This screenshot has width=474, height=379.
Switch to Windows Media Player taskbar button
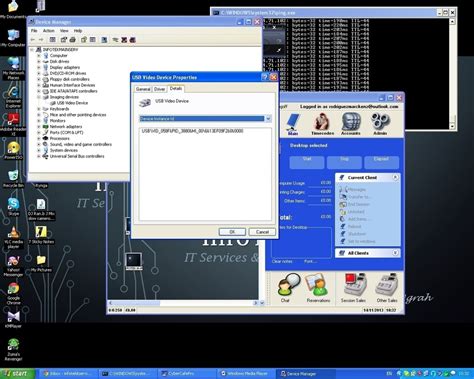coord(245,374)
